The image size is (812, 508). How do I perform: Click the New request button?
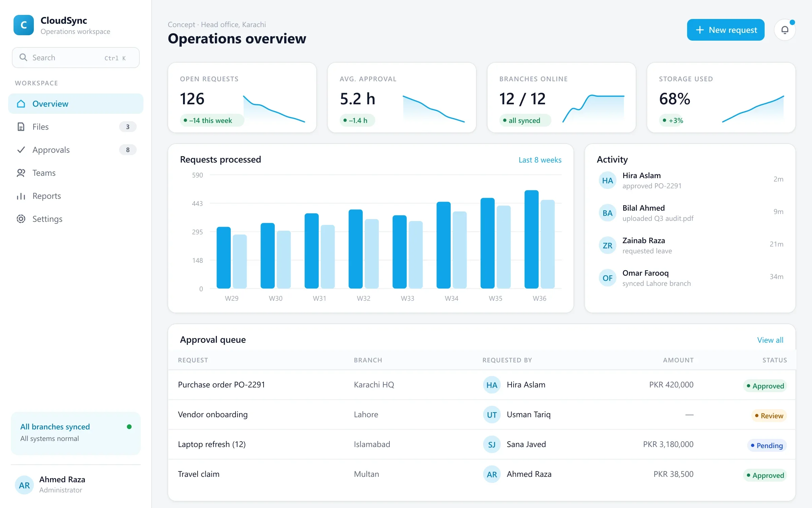click(x=725, y=30)
